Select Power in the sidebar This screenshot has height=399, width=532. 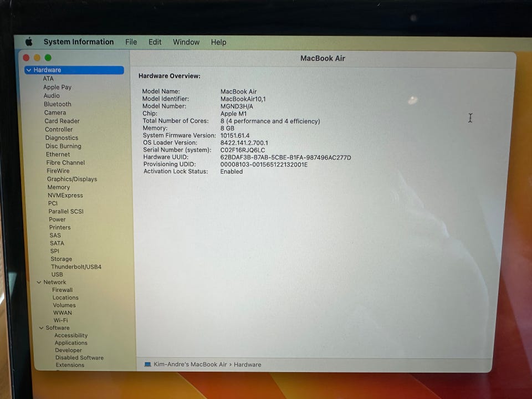pyautogui.click(x=57, y=219)
